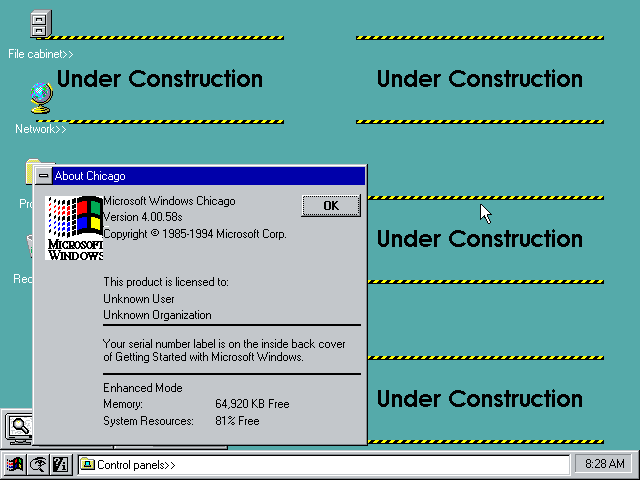This screenshot has height=480, width=640.
Task: Click the small folder icon beside Control panels
Action: tap(87, 464)
